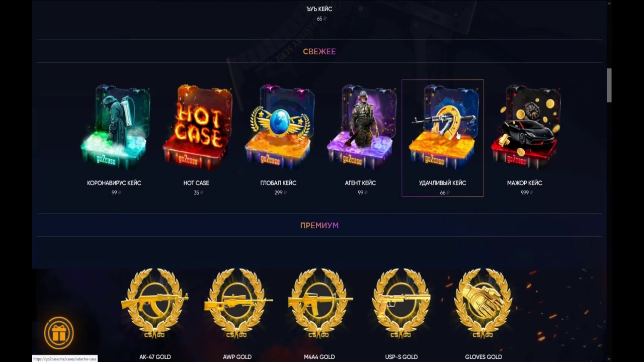This screenshot has height=362, width=644.
Task: Click the Удачливый Кейс horseshoe case
Action: tap(442, 127)
